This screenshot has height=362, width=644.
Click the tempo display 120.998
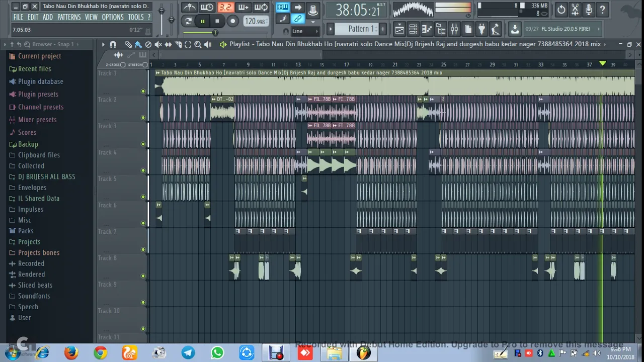click(255, 22)
